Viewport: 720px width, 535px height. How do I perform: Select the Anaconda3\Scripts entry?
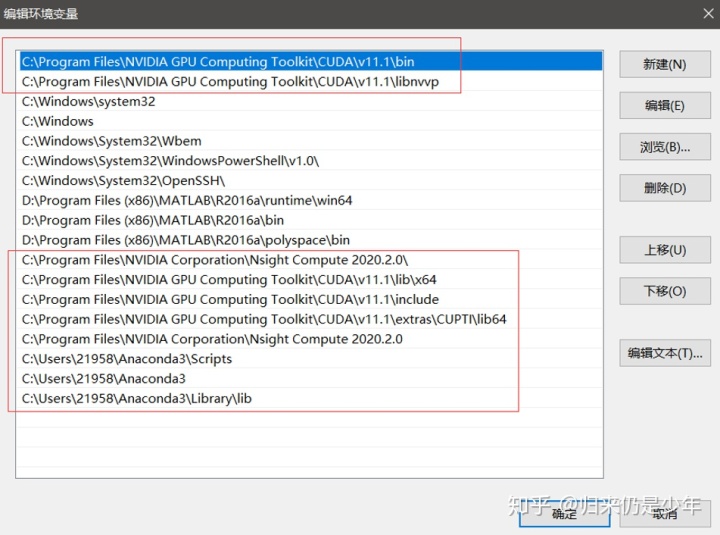point(311,359)
